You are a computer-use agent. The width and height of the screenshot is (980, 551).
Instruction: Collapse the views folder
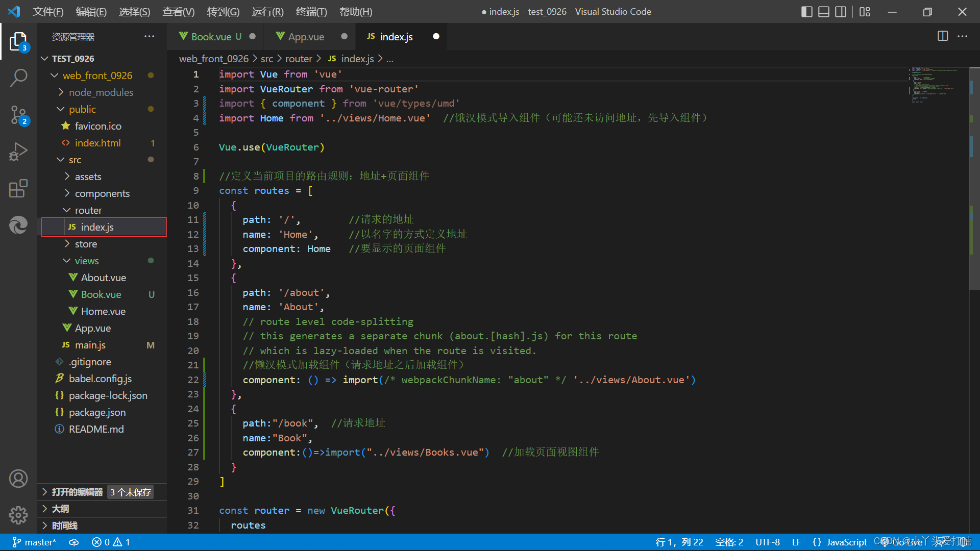click(x=67, y=261)
